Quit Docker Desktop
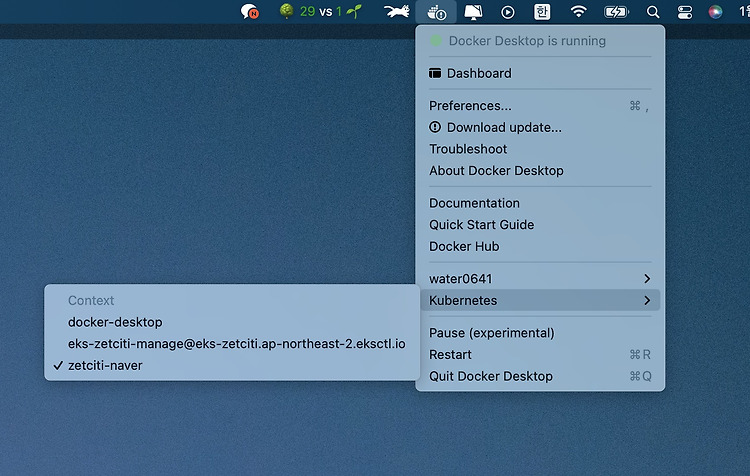The image size is (750, 476). [540, 376]
